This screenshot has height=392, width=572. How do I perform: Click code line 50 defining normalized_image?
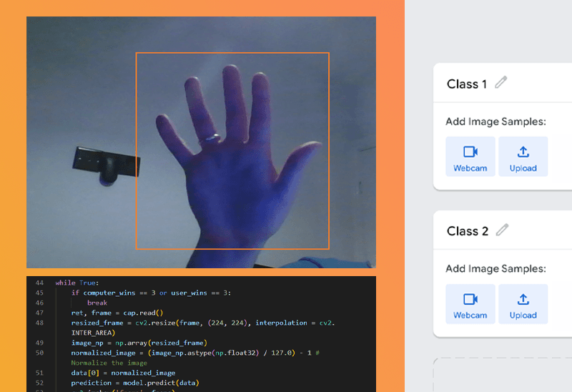(195, 358)
